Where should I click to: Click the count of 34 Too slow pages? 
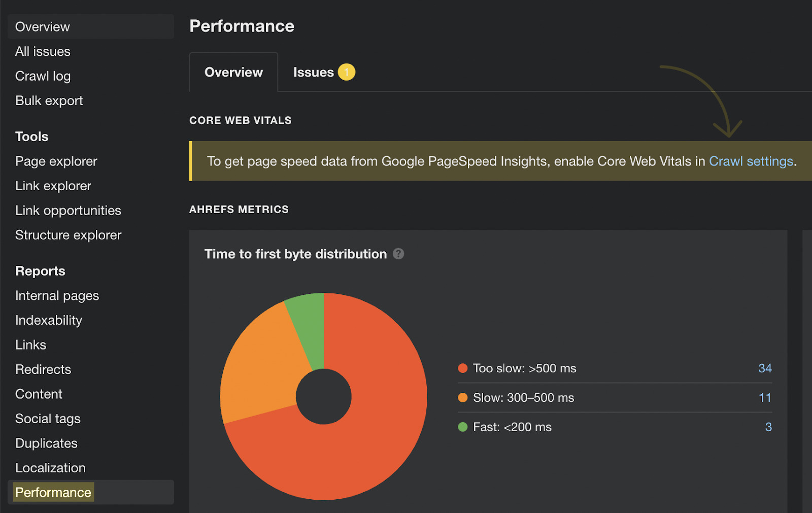point(765,368)
